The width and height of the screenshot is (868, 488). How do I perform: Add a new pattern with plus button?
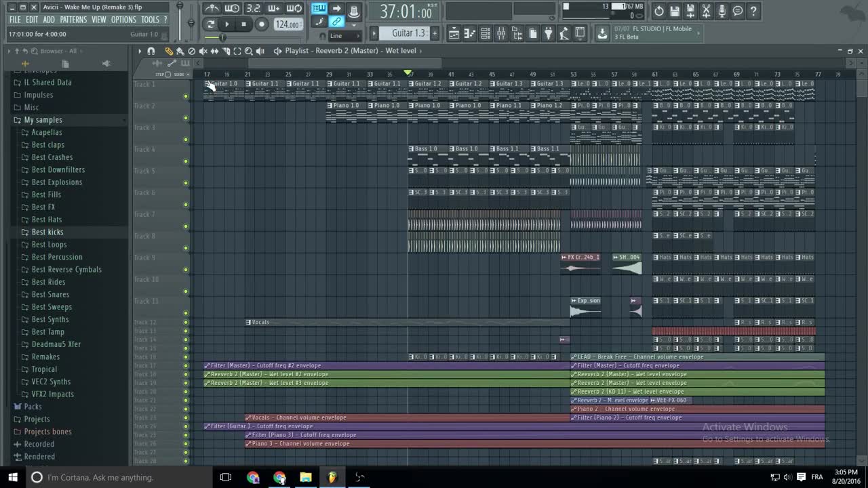pyautogui.click(x=435, y=33)
